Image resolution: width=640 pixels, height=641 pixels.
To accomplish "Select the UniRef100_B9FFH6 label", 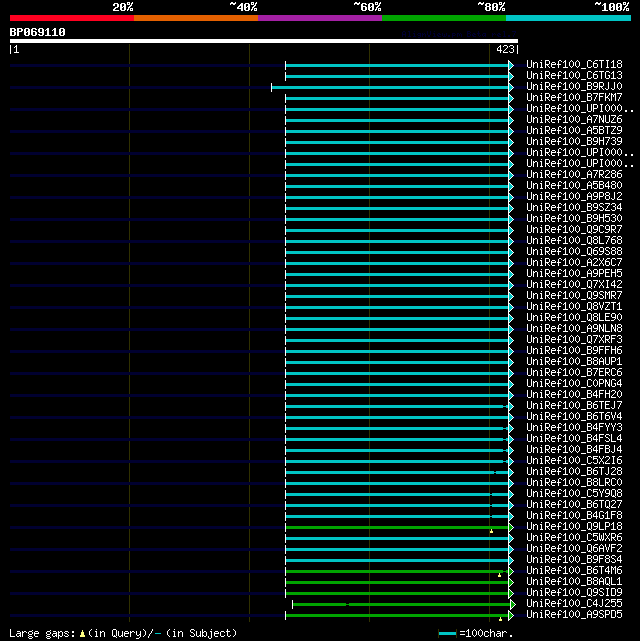I will point(574,350).
